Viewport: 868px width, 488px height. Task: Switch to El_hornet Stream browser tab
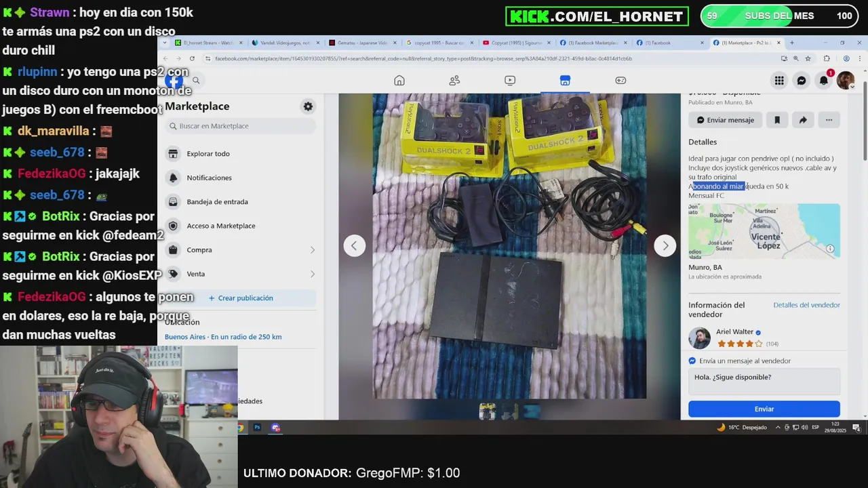click(x=208, y=43)
